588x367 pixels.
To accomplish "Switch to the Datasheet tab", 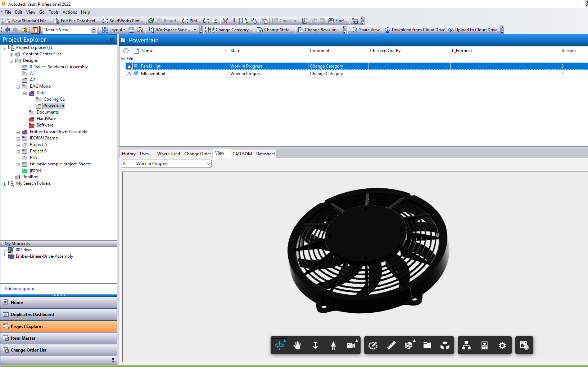I will [266, 154].
